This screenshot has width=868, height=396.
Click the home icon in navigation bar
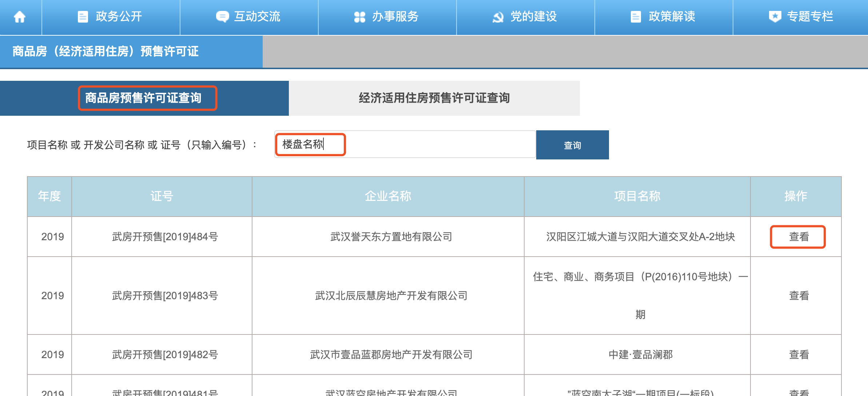(x=20, y=17)
